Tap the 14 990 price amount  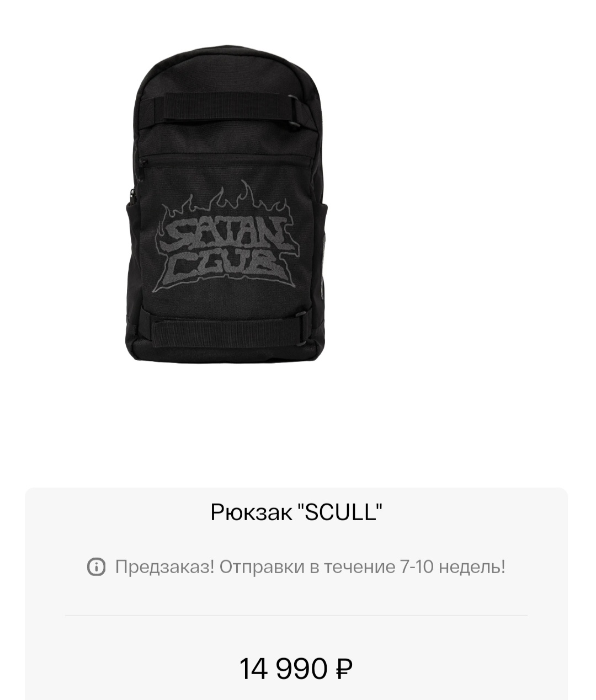283,669
